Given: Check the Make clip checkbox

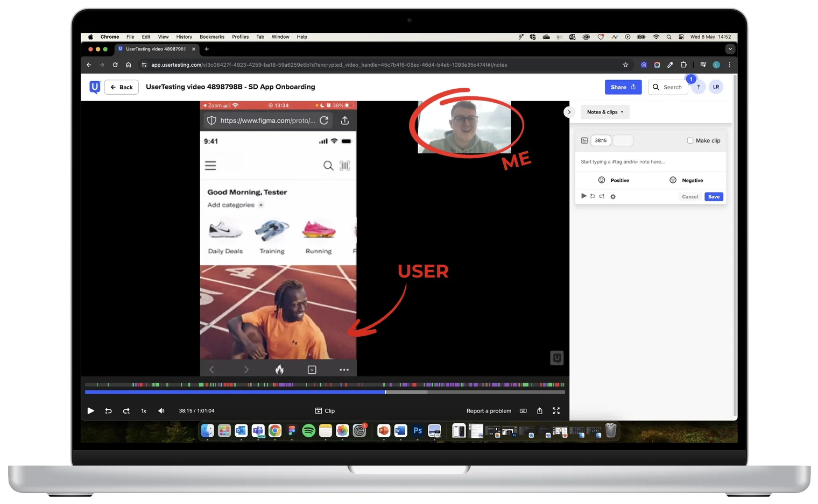Looking at the screenshot, I should click(690, 140).
